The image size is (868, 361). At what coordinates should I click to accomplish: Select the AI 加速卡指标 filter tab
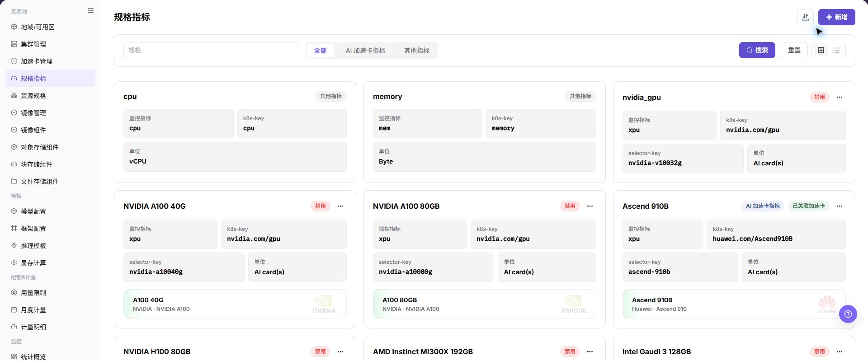(x=365, y=51)
